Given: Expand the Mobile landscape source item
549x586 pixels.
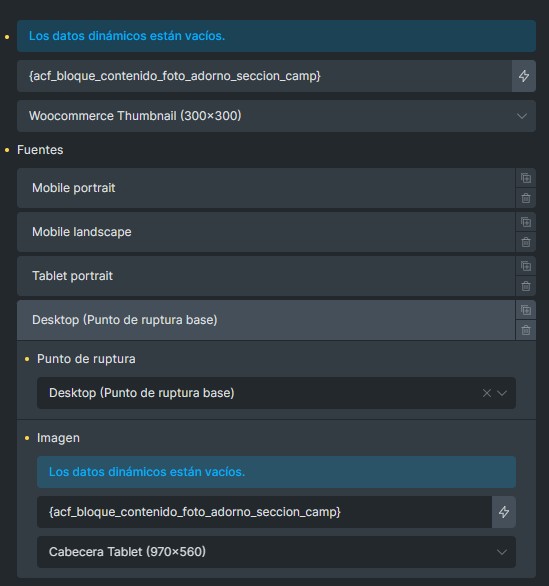Looking at the screenshot, I should click(x=266, y=232).
